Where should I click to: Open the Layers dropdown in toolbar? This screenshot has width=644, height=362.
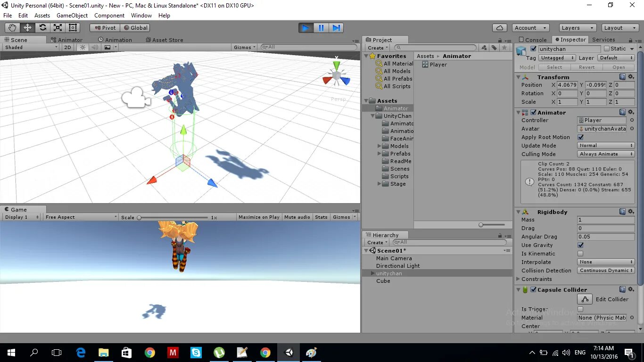pos(578,28)
